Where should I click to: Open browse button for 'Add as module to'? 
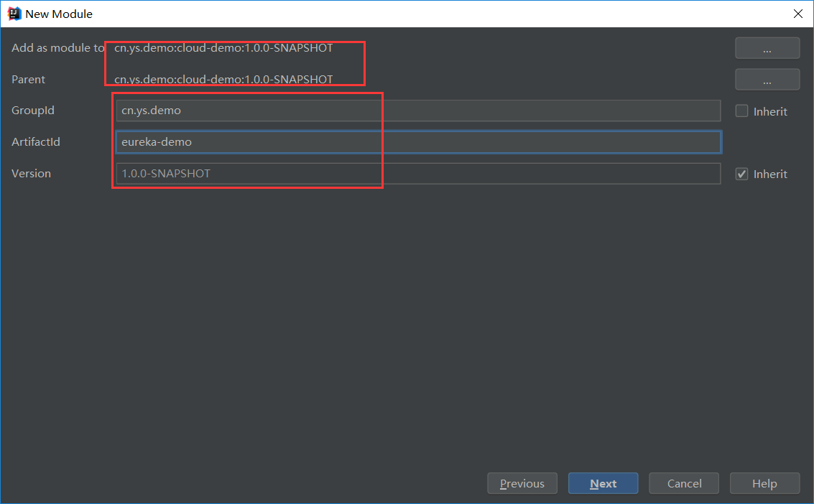pyautogui.click(x=767, y=48)
